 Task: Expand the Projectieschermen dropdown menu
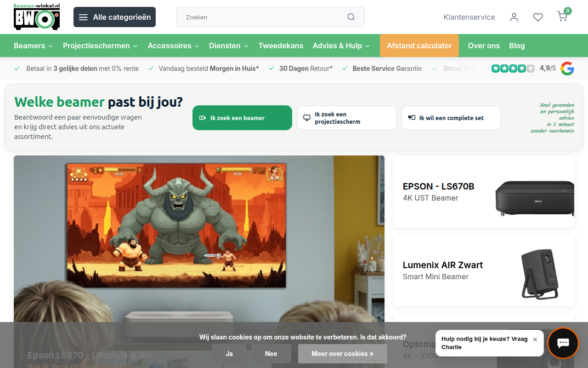pos(100,46)
